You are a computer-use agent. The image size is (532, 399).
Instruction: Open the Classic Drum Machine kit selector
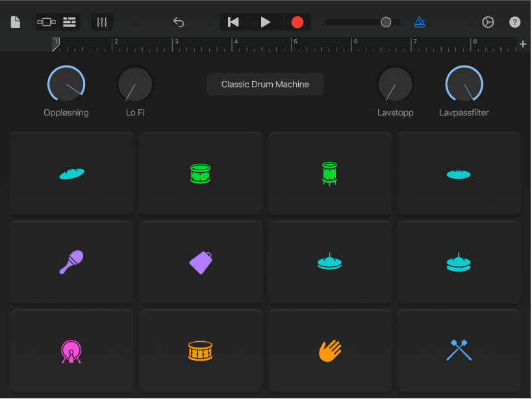coord(265,84)
